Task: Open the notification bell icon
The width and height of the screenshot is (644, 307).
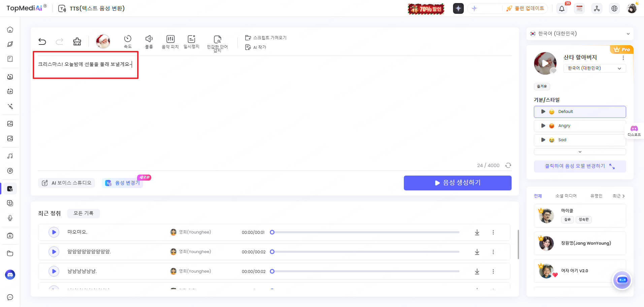Action: coord(562,8)
